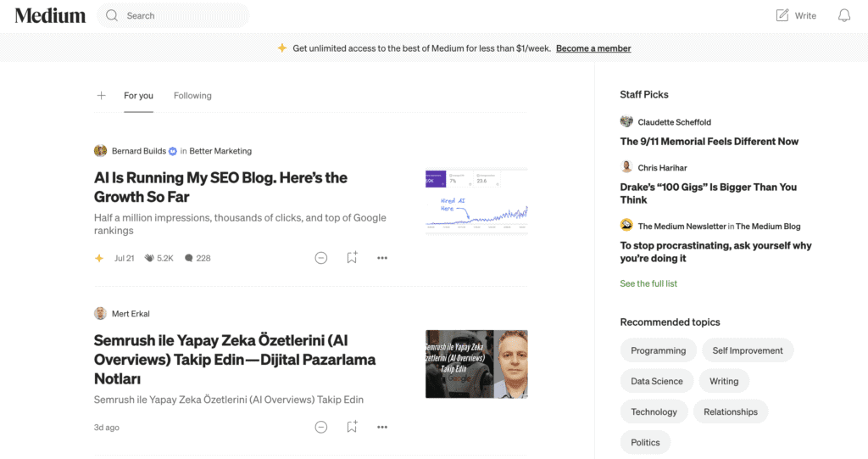Click the Semrush article thumbnail image

coord(476,364)
